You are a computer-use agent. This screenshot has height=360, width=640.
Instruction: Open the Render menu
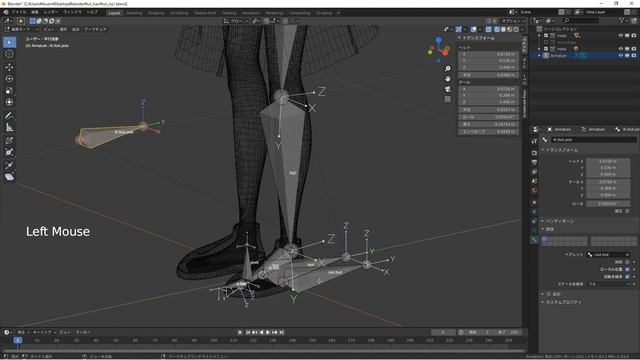point(51,12)
